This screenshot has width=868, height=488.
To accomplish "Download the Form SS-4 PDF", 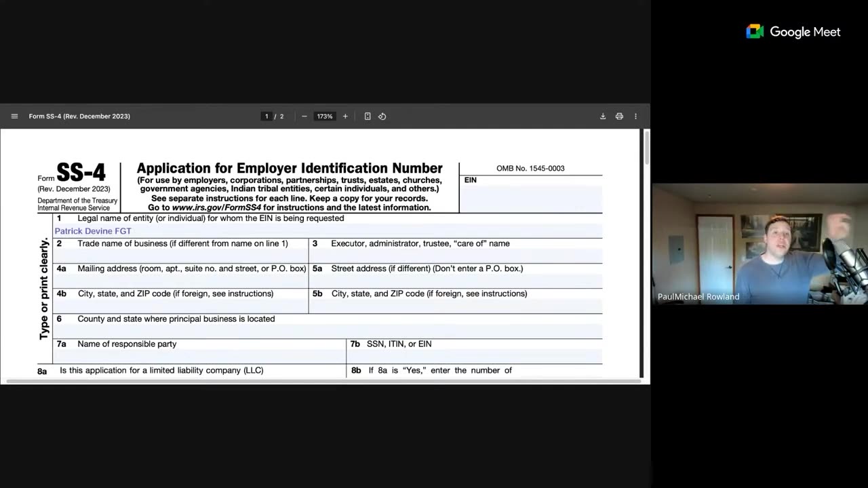I will 603,116.
